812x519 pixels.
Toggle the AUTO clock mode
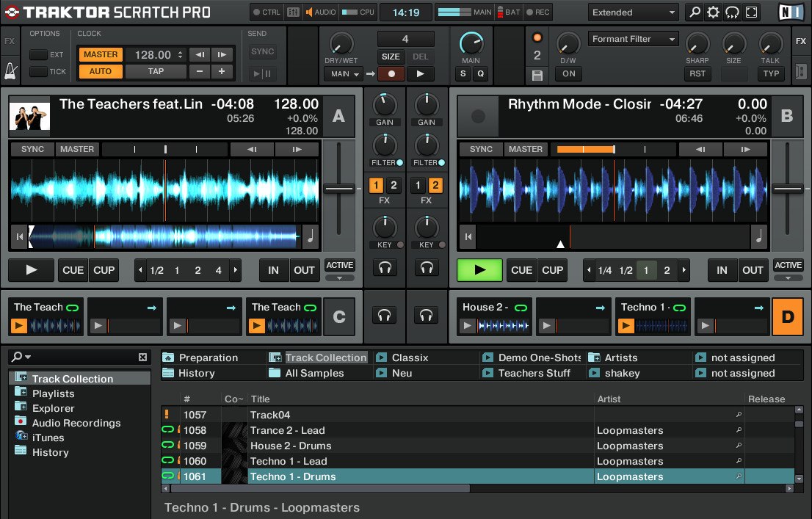[101, 71]
